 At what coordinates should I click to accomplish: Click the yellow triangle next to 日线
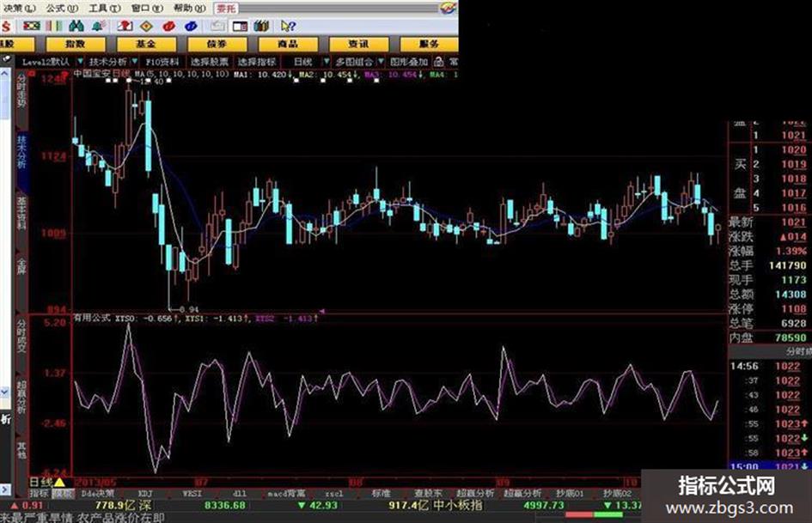pyautogui.click(x=60, y=483)
